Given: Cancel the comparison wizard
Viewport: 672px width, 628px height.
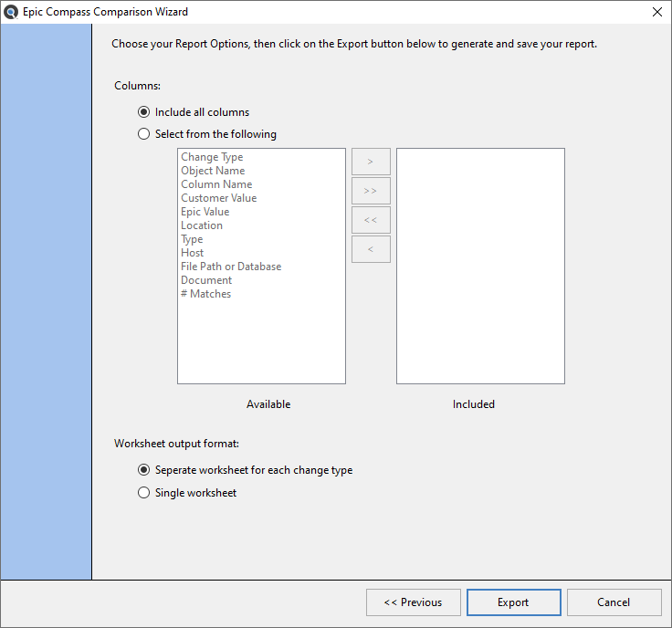Looking at the screenshot, I should (x=614, y=602).
